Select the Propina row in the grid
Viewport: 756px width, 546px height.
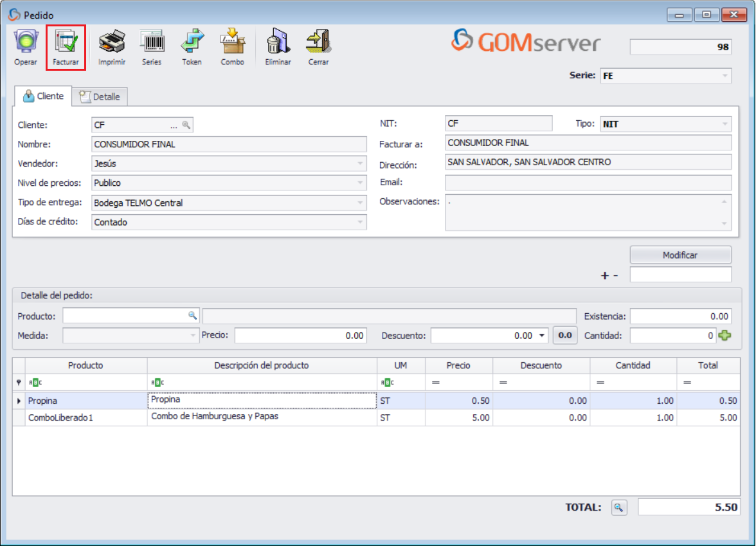coord(84,400)
